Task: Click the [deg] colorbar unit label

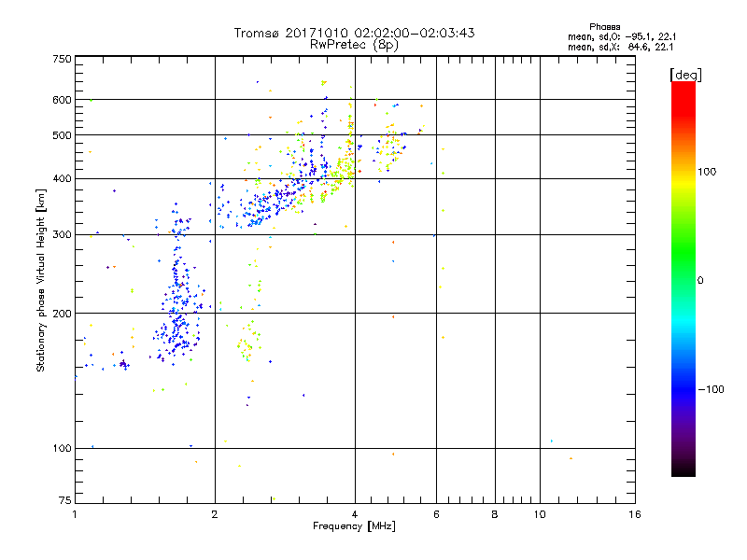Action: pyautogui.click(x=684, y=74)
